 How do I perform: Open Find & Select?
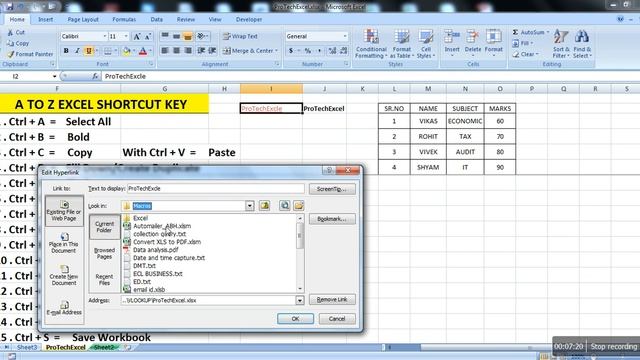[582, 44]
